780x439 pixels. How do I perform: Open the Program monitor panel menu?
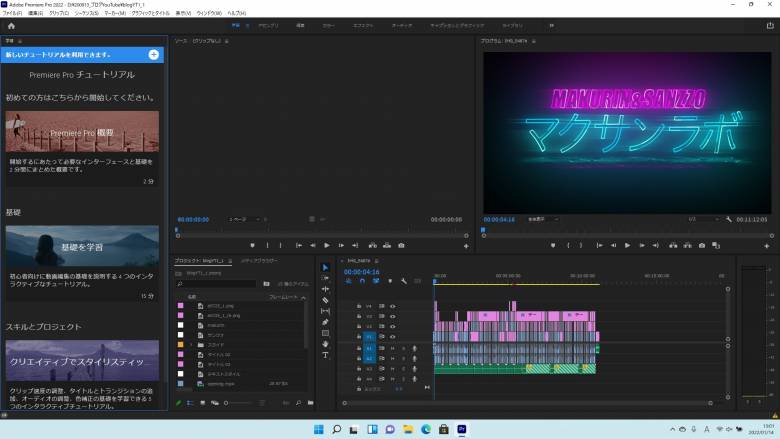(534, 41)
